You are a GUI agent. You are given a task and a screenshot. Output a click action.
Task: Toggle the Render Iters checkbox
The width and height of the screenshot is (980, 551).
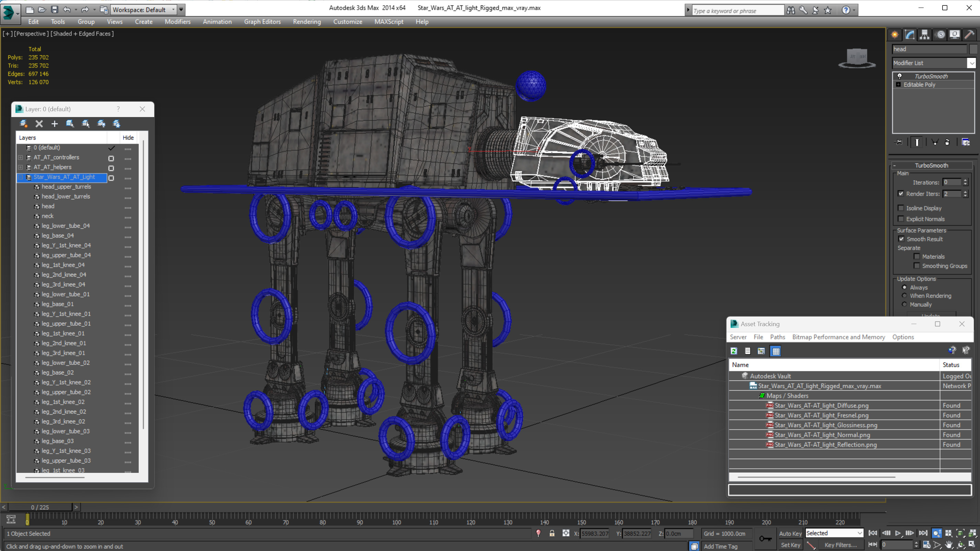tap(901, 194)
